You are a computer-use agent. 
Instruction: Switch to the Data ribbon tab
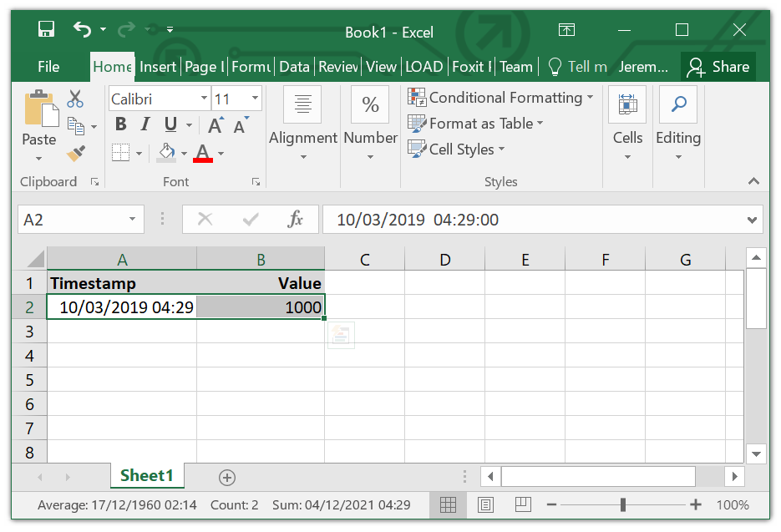tap(295, 66)
